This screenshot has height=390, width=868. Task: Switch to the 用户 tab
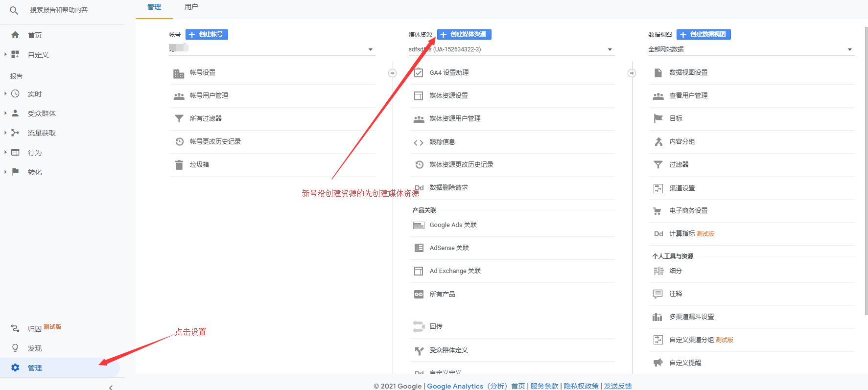point(191,7)
